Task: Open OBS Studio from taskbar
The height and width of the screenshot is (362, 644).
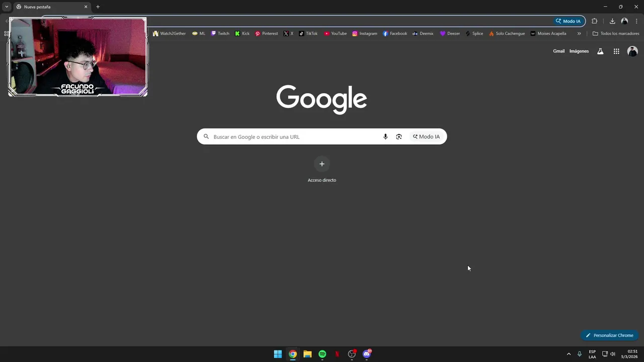Action: click(x=352, y=354)
